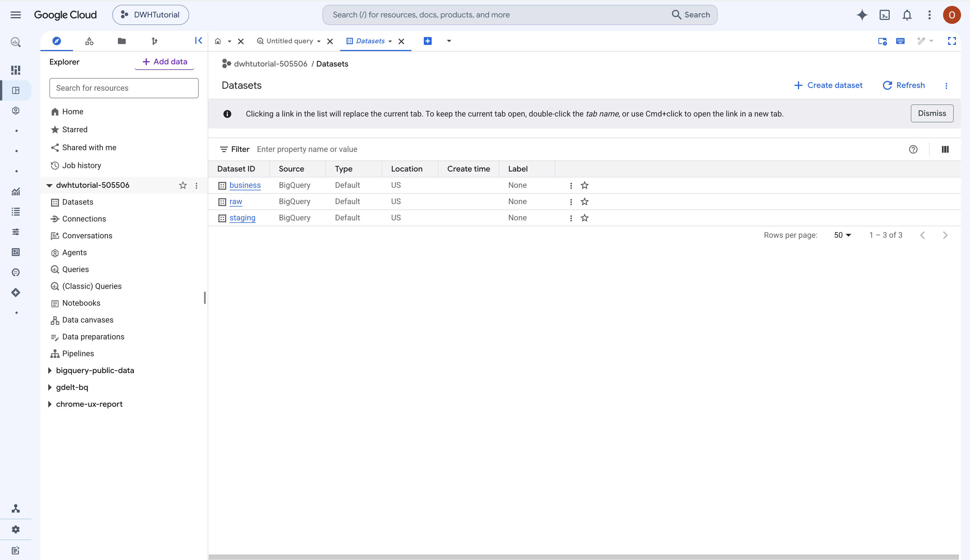Activate Cloud Shell terminal icon
Image resolution: width=970 pixels, height=560 pixels.
tap(885, 15)
